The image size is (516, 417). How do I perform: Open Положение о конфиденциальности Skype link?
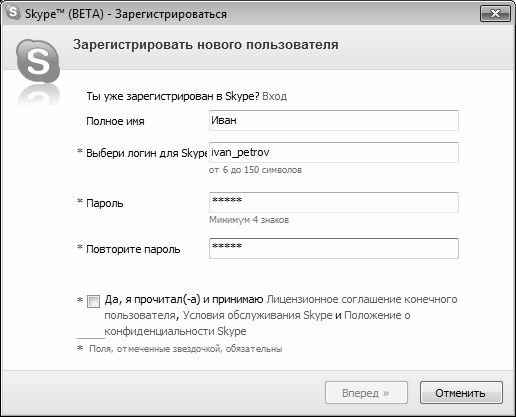[257, 323]
